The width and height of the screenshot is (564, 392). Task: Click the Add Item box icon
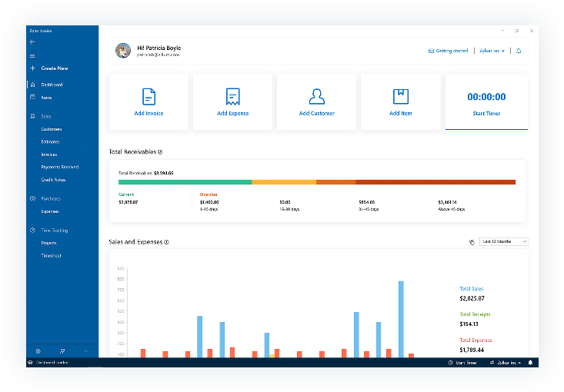[x=400, y=96]
